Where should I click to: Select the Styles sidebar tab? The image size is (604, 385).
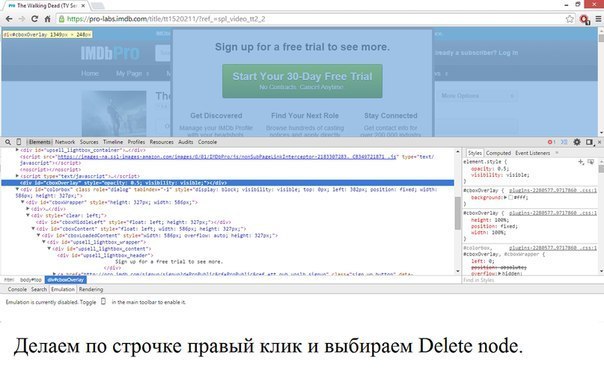(x=475, y=153)
